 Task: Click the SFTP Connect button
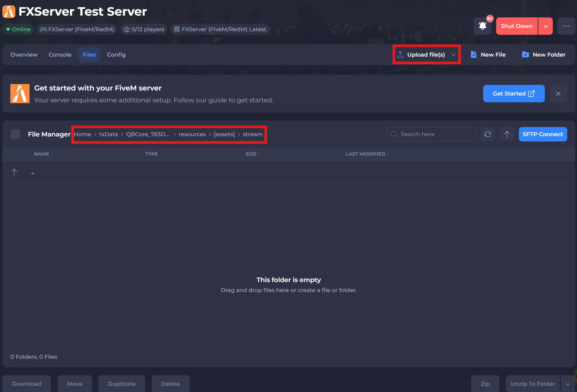tap(542, 134)
